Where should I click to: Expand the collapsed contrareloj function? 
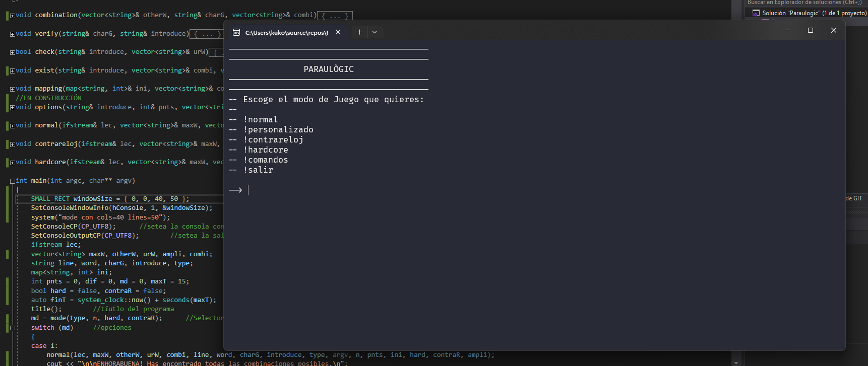pos(12,144)
